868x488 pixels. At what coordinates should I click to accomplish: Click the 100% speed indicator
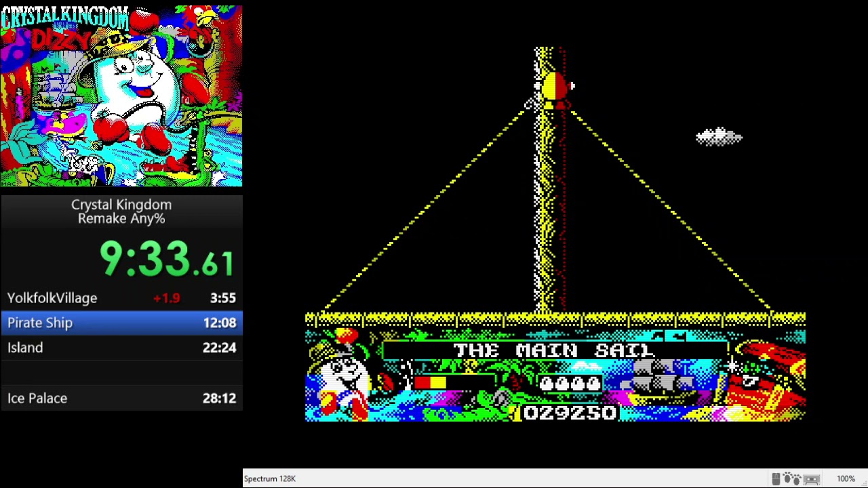(846, 479)
